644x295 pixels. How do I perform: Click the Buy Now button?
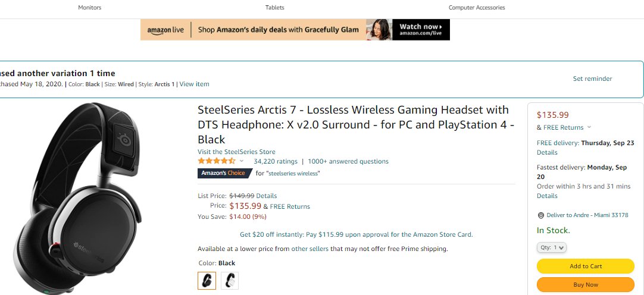click(586, 285)
